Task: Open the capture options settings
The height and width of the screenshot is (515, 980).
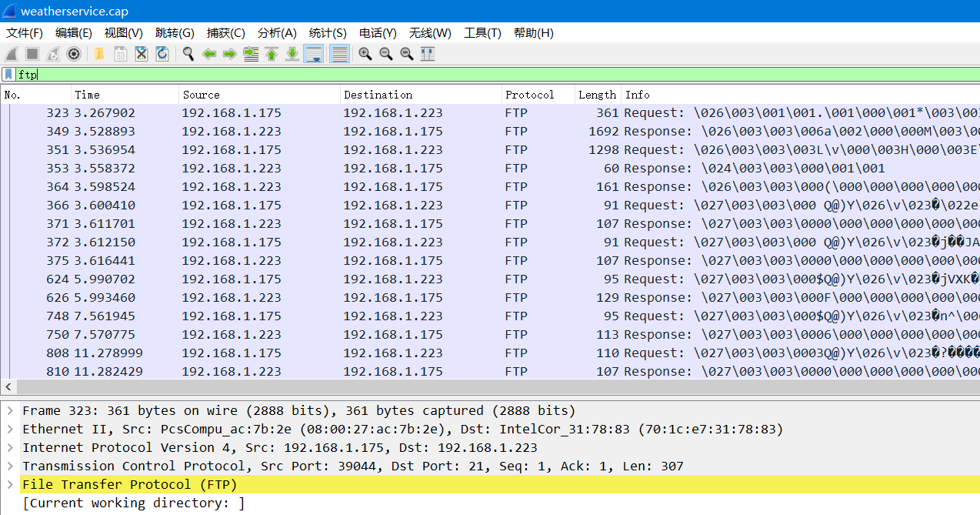Action: [x=73, y=54]
